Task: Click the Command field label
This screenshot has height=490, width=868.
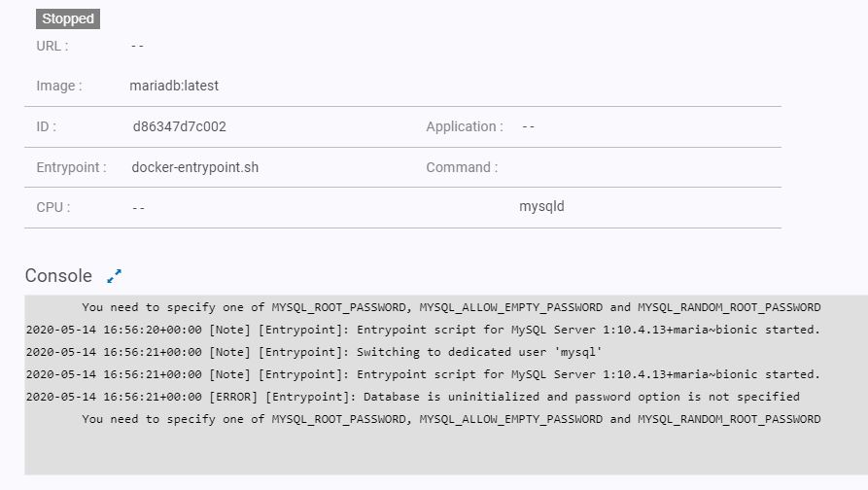Action: (462, 167)
